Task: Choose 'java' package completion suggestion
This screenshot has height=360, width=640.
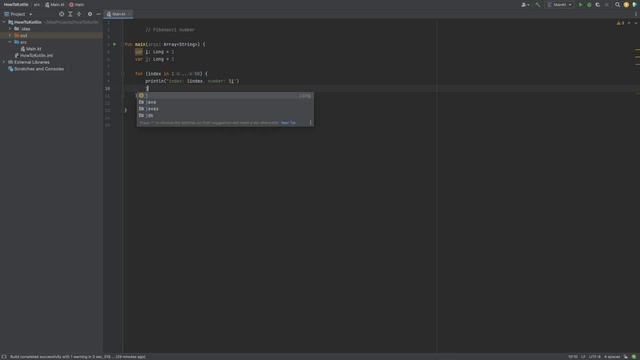Action: (x=225, y=102)
